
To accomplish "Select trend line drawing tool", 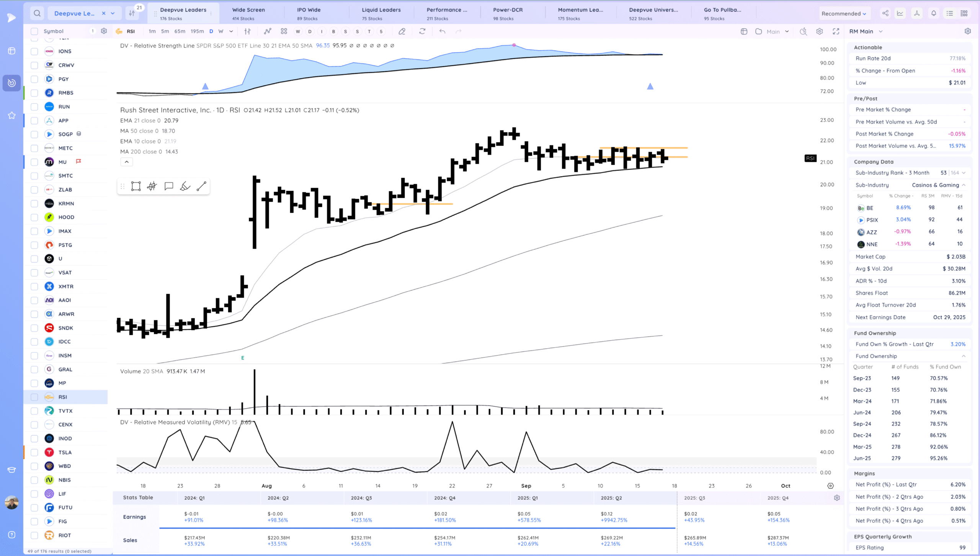I will tap(201, 186).
